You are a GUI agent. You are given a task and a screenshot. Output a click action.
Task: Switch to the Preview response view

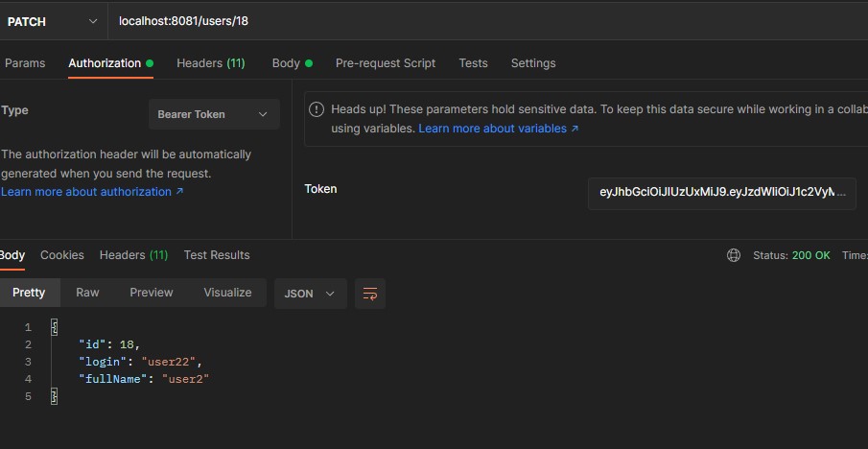point(152,293)
